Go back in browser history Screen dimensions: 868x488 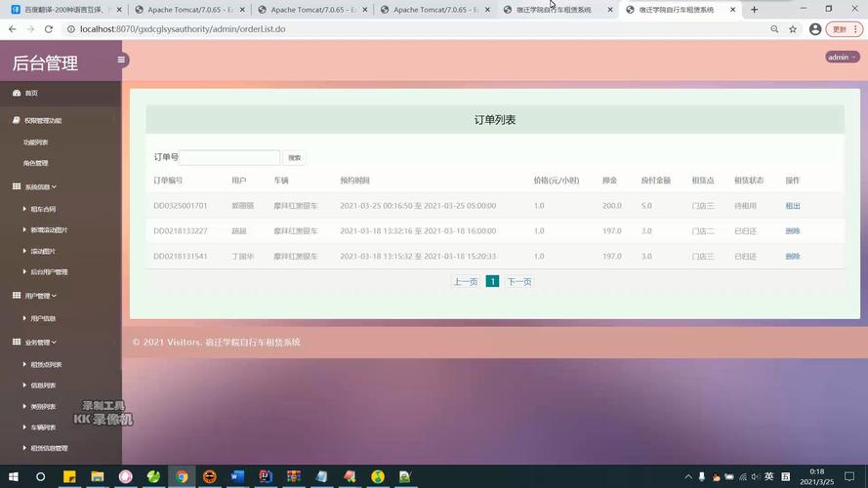(12, 28)
